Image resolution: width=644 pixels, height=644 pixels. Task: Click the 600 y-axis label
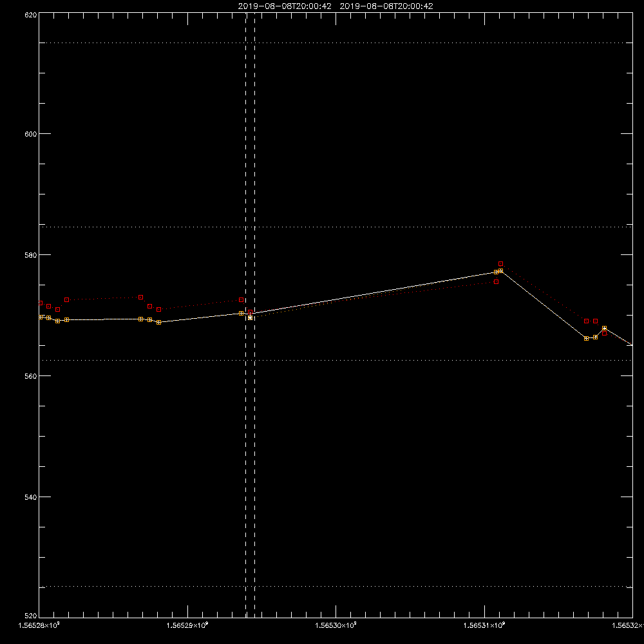point(31,134)
